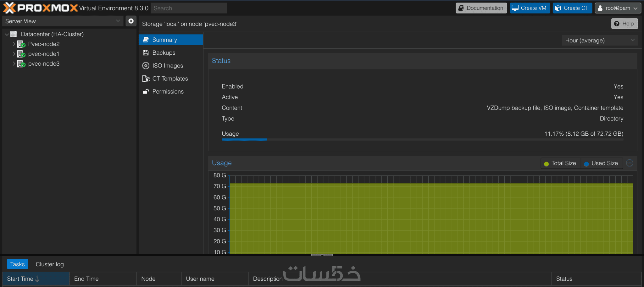Open the root@pam user menu
644x287 pixels.
tap(618, 8)
